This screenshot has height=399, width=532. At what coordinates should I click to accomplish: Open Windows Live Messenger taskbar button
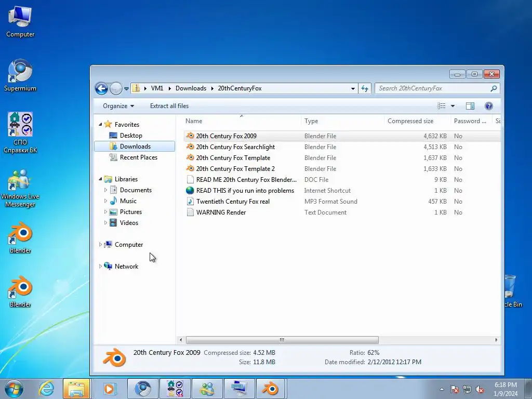click(x=207, y=389)
